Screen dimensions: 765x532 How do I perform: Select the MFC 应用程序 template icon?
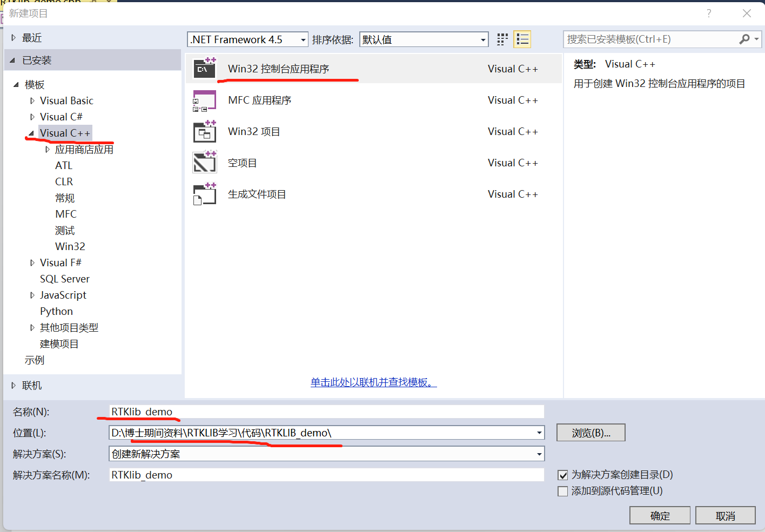205,100
